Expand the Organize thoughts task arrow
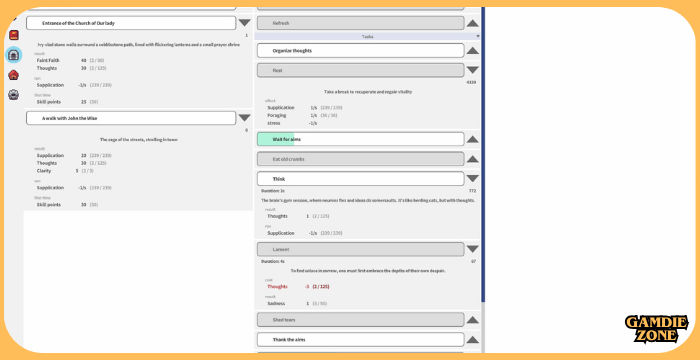The image size is (700, 360). (x=472, y=50)
